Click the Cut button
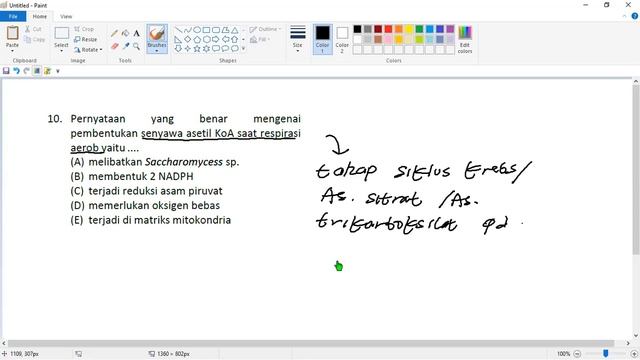 (33, 29)
